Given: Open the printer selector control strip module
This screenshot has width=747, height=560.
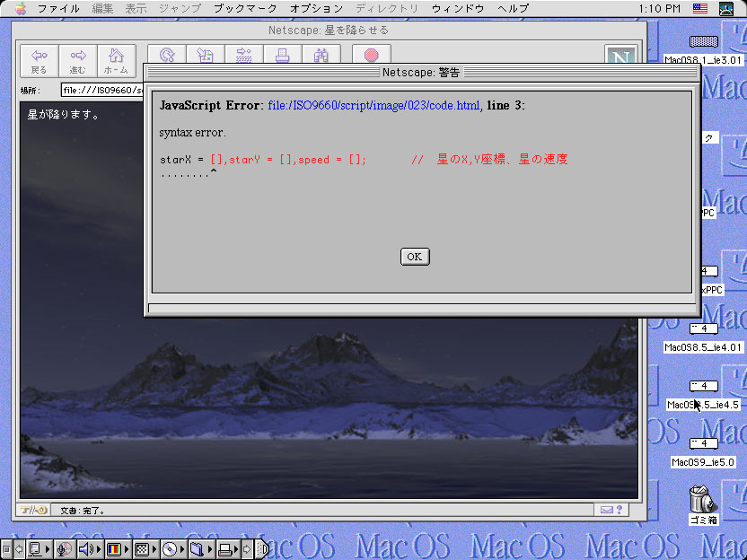Looking at the screenshot, I should (228, 549).
